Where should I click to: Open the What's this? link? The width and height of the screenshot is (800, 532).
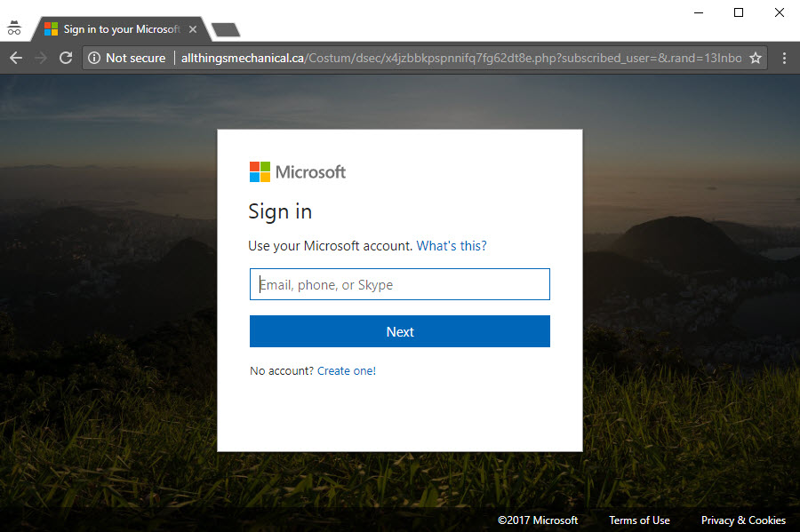(452, 246)
